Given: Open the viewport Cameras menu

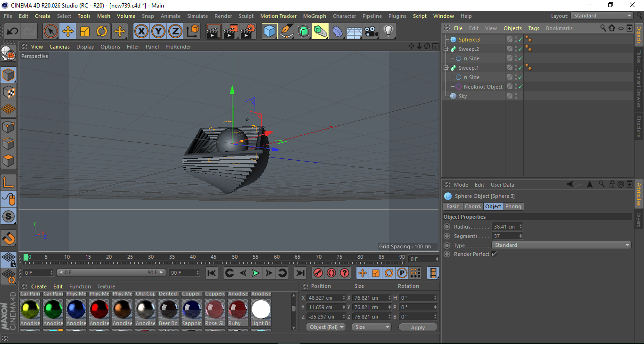Looking at the screenshot, I should (x=59, y=47).
